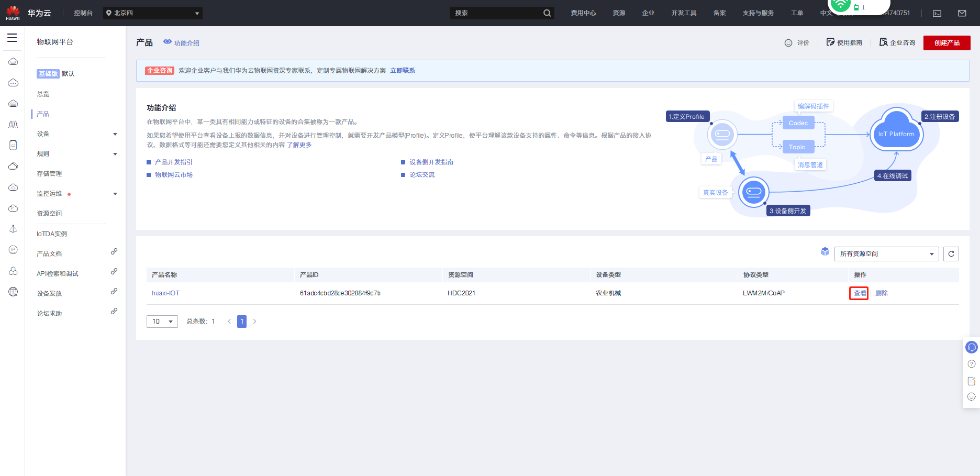The image size is (980, 476).
Task: Open the 备案 top menu
Action: point(720,13)
